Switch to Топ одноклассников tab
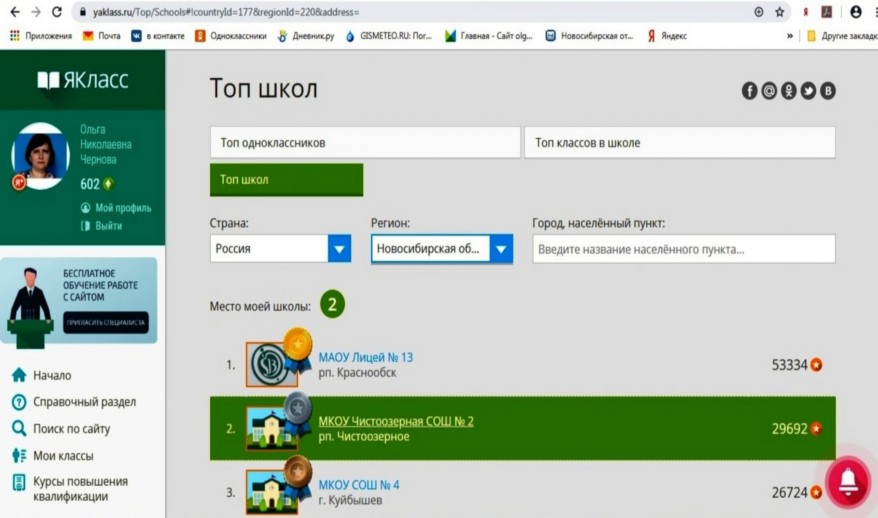Image resolution: width=878 pixels, height=518 pixels. click(365, 142)
